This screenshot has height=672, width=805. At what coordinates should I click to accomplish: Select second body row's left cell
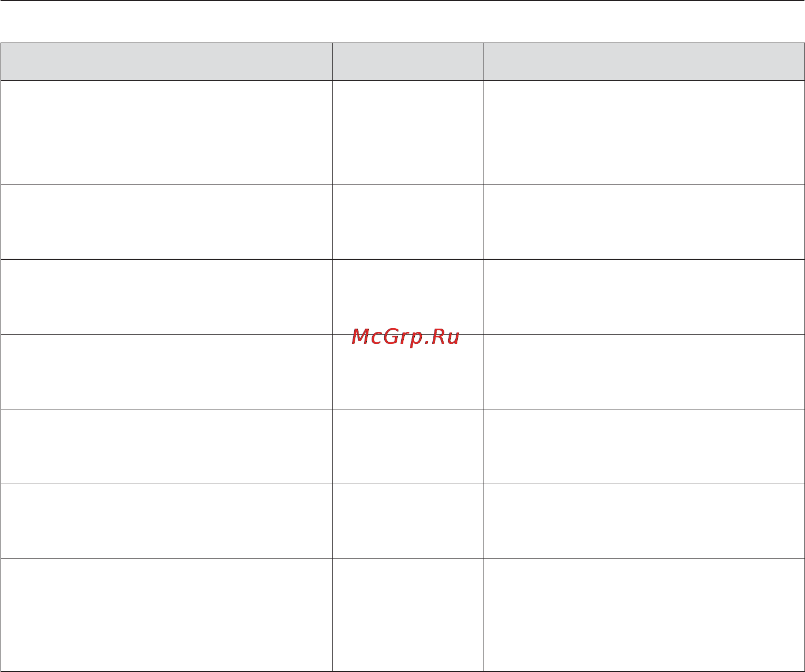click(x=166, y=222)
